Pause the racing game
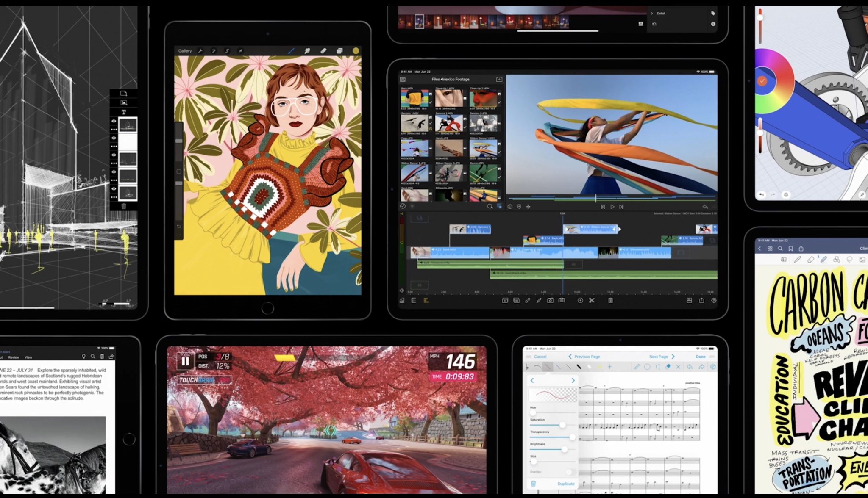The image size is (868, 498). click(x=185, y=361)
